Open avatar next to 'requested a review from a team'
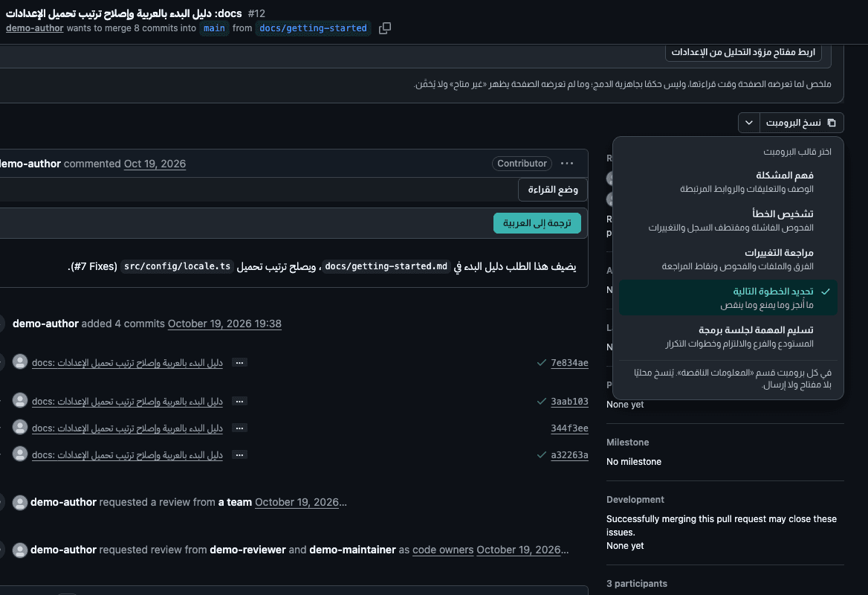 (x=20, y=503)
